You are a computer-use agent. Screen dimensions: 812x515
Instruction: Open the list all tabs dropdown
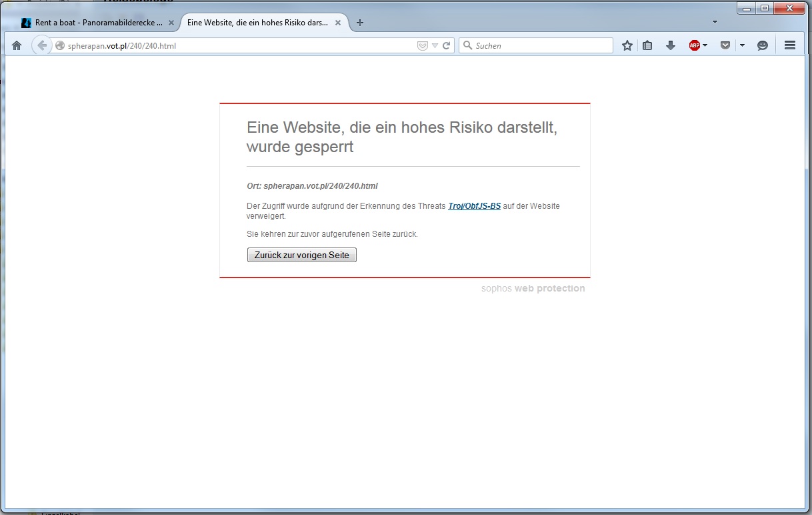pyautogui.click(x=715, y=22)
